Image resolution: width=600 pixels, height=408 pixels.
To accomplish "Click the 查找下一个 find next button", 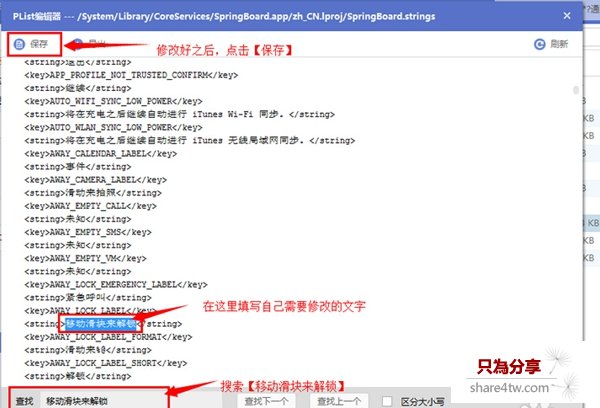I will (x=266, y=401).
